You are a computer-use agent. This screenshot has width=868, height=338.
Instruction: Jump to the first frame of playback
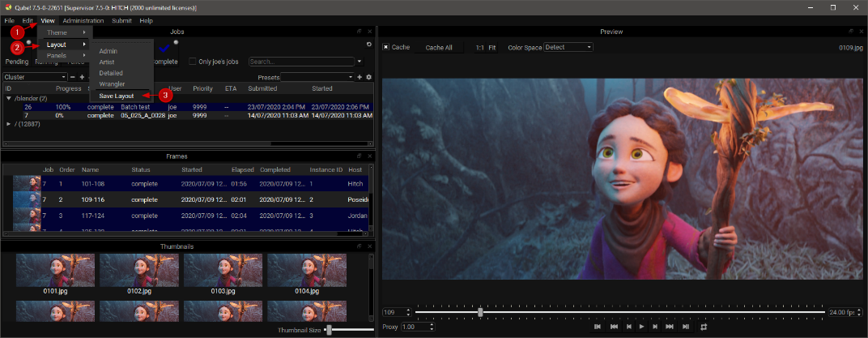[597, 327]
